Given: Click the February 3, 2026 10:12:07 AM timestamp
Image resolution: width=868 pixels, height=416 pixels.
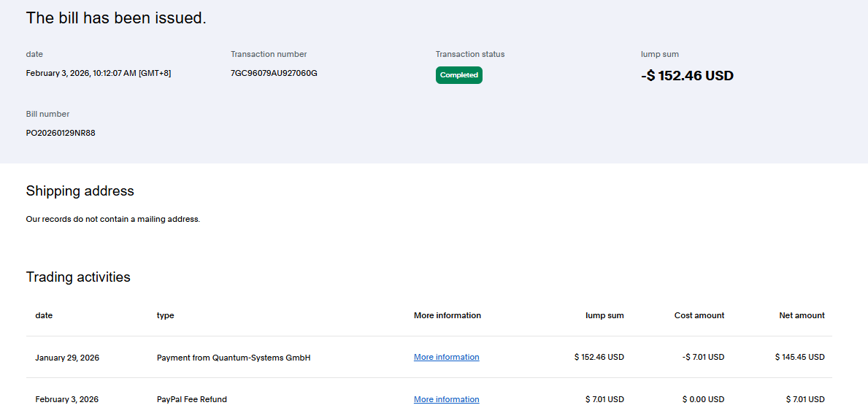Looking at the screenshot, I should click(x=99, y=73).
